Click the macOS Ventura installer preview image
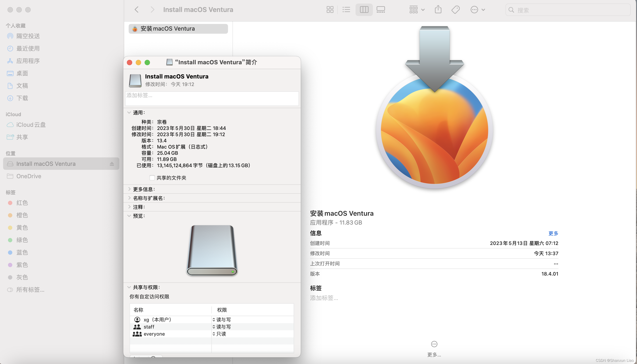Image resolution: width=637 pixels, height=364 pixels. 434,107
